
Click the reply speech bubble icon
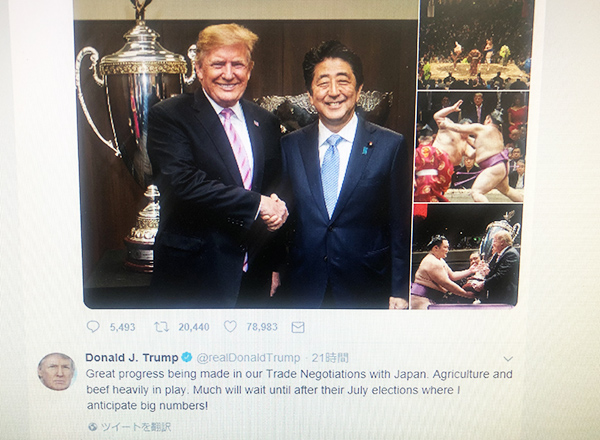(x=93, y=327)
